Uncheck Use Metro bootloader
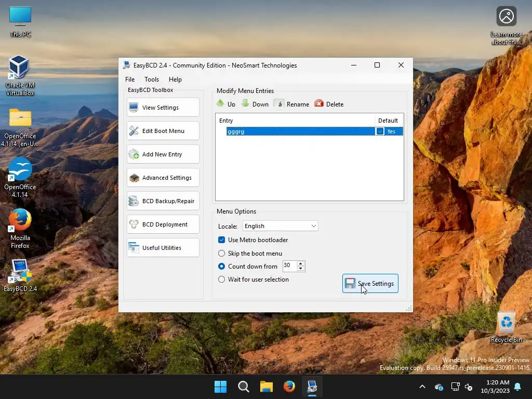Viewport: 532px width, 399px height. click(221, 240)
